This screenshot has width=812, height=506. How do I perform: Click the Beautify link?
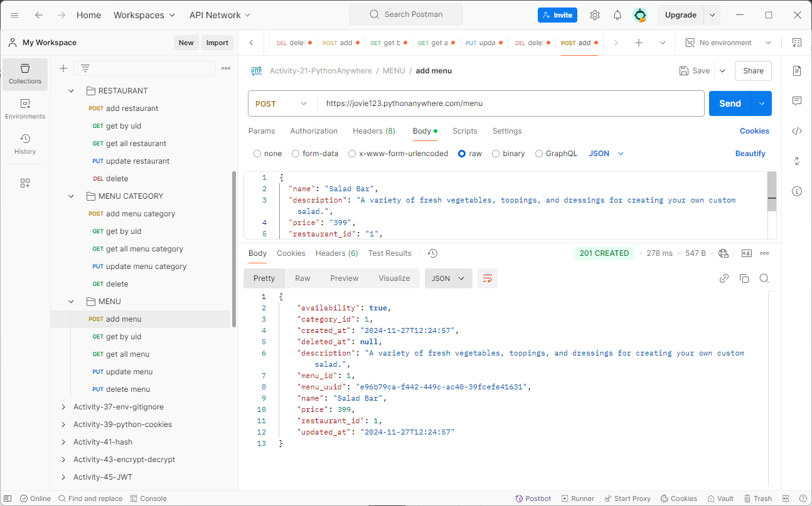tap(751, 154)
